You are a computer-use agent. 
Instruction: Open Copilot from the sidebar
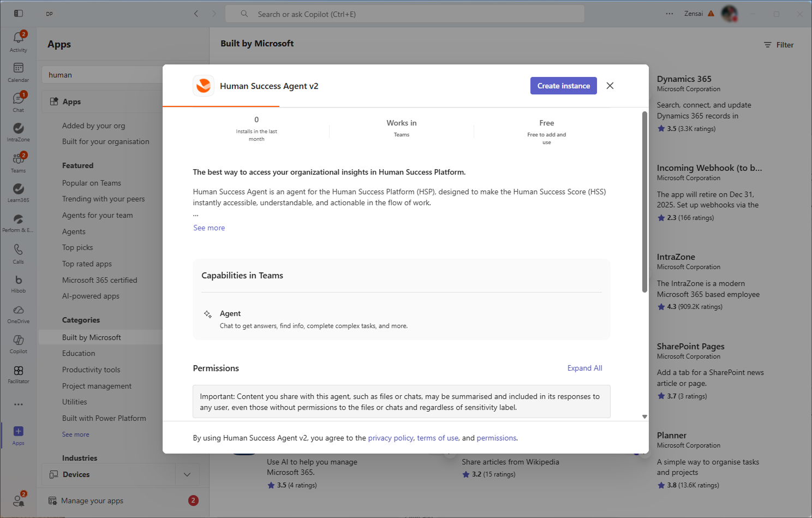click(x=18, y=343)
